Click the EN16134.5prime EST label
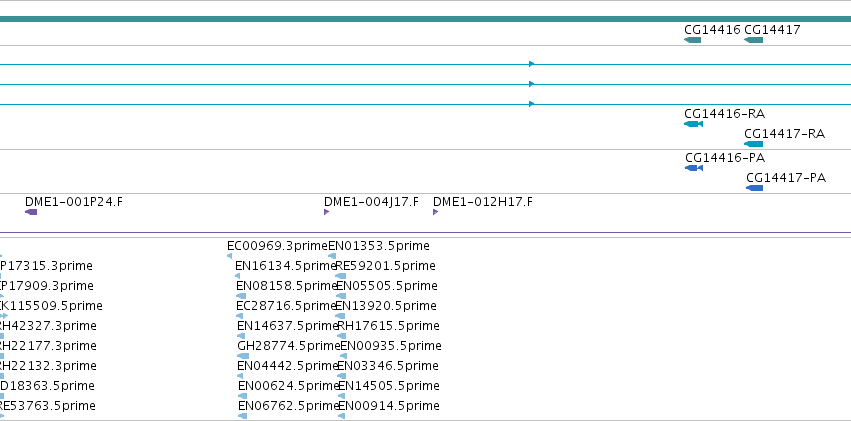The height and width of the screenshot is (421, 851). 286,266
